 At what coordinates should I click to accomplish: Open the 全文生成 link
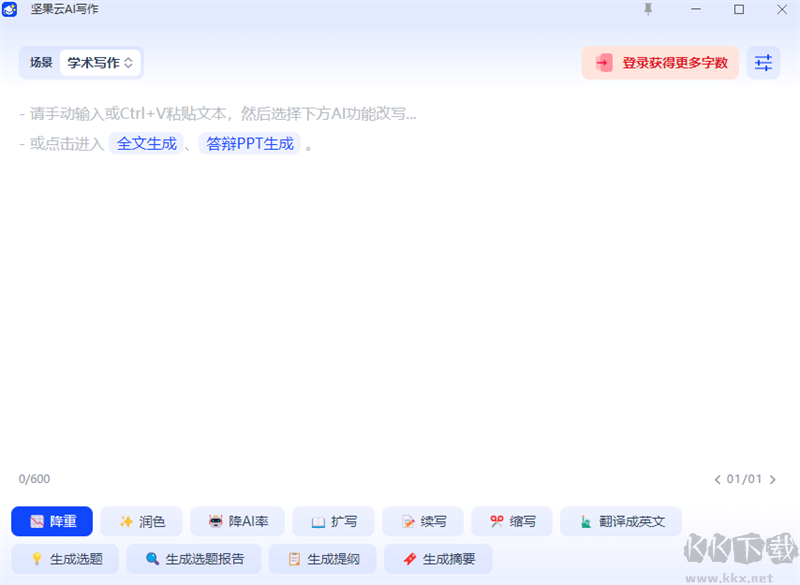click(x=146, y=144)
